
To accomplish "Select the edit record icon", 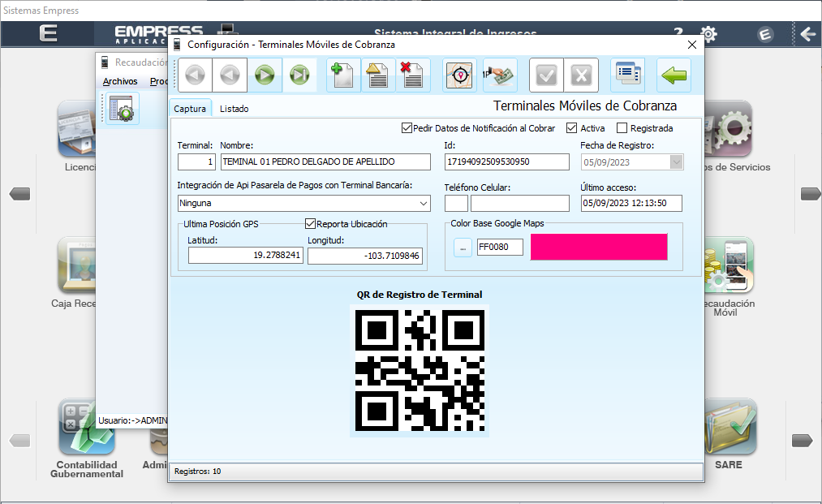I will [x=377, y=74].
